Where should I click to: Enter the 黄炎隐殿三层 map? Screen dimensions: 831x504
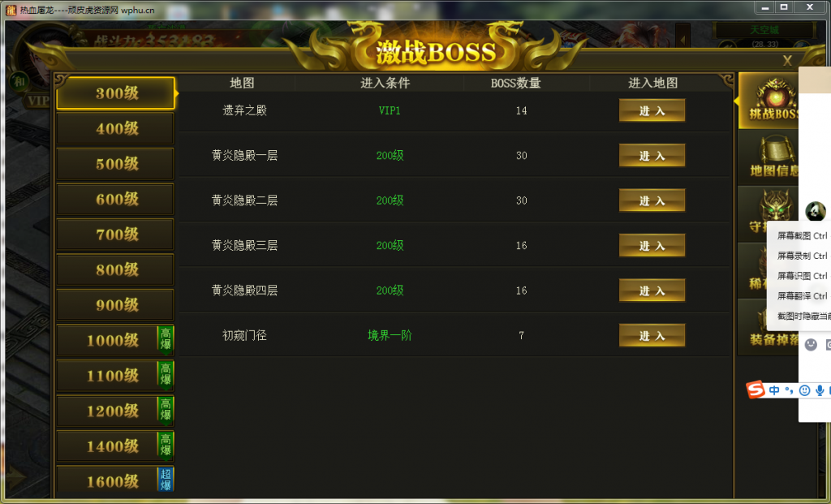(652, 246)
